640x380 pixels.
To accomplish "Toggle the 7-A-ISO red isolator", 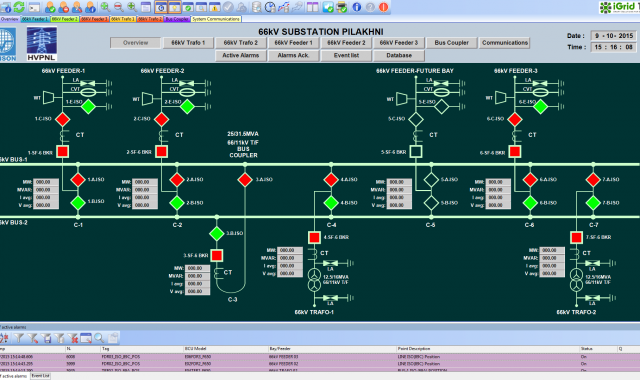I will coord(593,180).
